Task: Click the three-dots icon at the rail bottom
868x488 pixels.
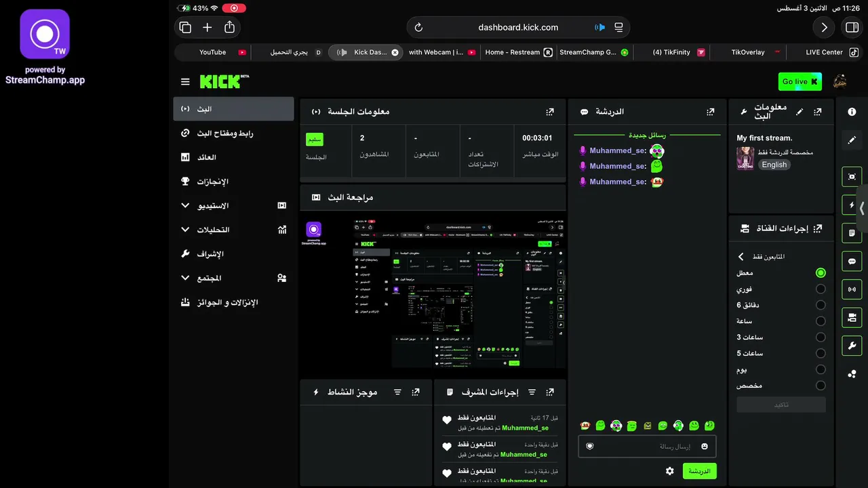Action: (852, 373)
